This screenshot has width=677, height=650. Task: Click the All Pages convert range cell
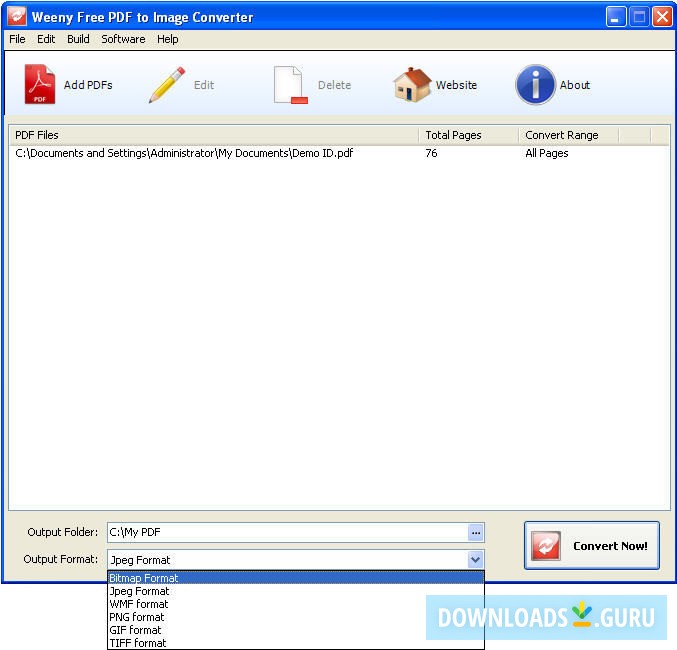[547, 153]
